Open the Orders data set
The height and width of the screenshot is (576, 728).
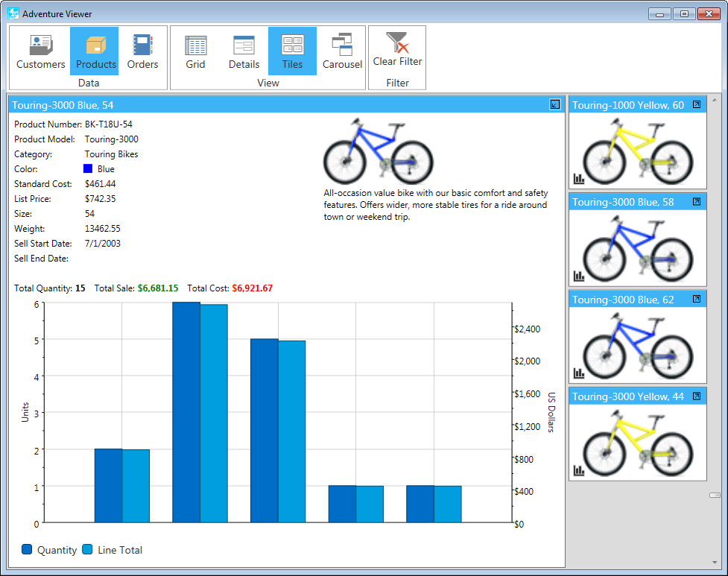142,51
